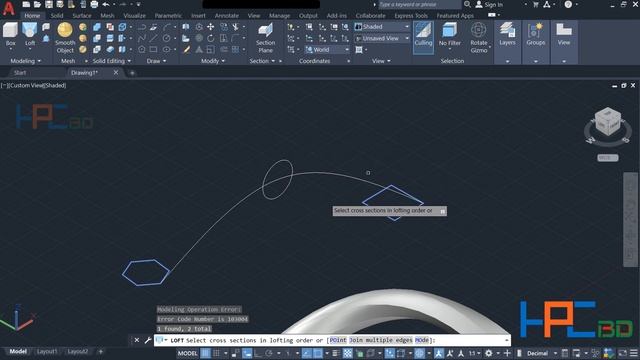
Task: Click the LOFT command line input
Action: 332,340
